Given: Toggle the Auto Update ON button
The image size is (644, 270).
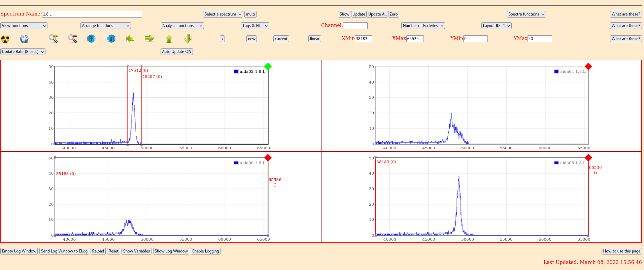Looking at the screenshot, I should coord(176,52).
